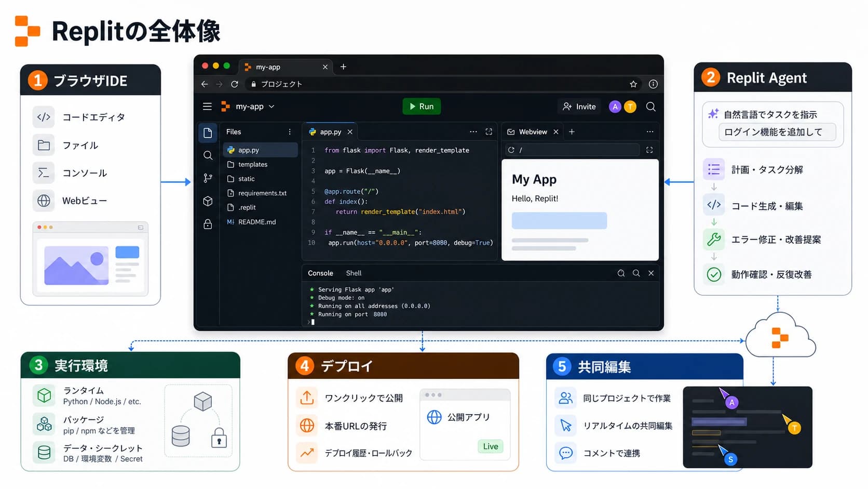Reload the Webview preview
This screenshot has width=868, height=489.
511,150
